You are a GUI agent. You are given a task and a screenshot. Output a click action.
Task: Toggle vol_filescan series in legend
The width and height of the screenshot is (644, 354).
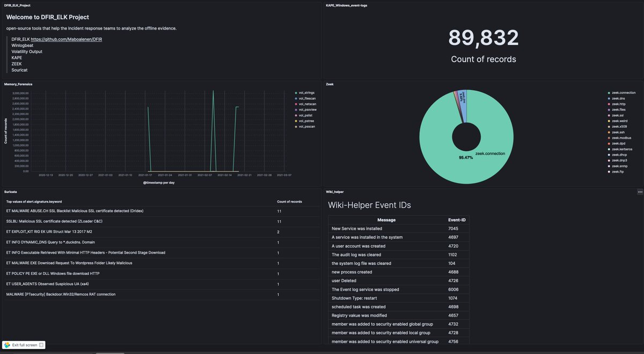[307, 99]
